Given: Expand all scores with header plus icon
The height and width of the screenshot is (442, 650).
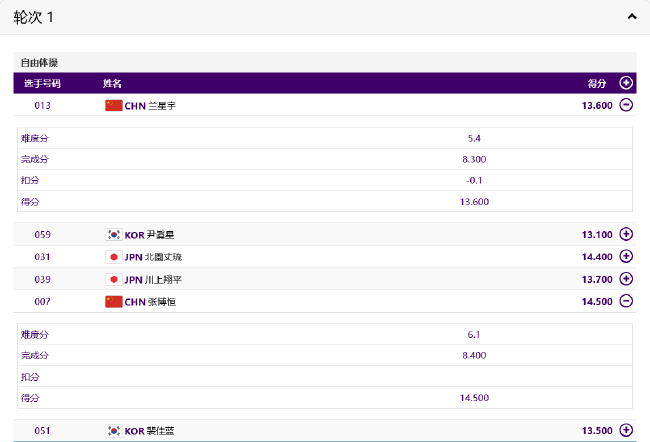Looking at the screenshot, I should (626, 83).
